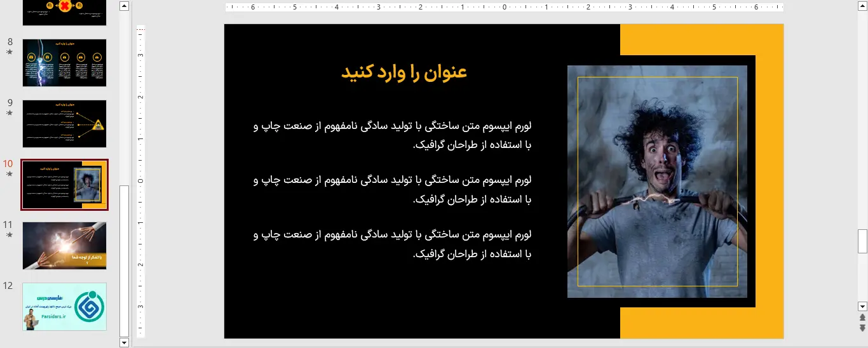Click the main editor scroll down arrow
This screenshot has width=868, height=348.
[x=862, y=305]
